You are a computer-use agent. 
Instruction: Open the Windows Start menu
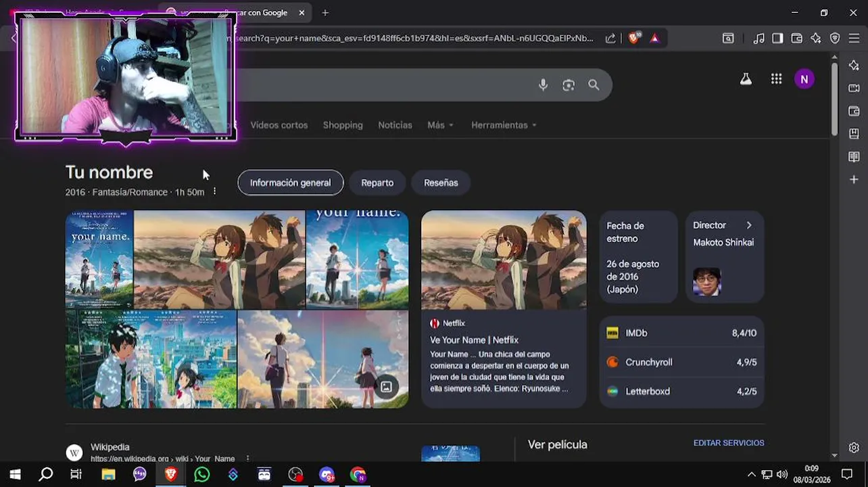click(x=15, y=474)
